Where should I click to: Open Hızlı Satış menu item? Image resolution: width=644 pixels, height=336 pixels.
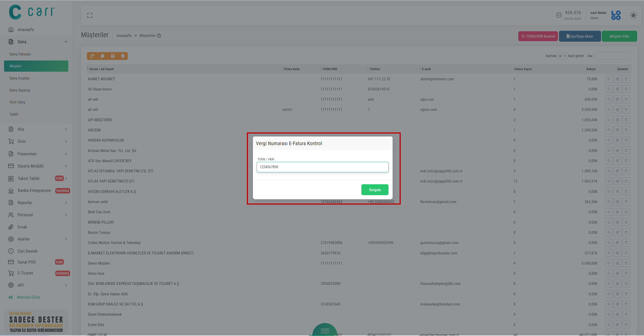click(x=17, y=102)
